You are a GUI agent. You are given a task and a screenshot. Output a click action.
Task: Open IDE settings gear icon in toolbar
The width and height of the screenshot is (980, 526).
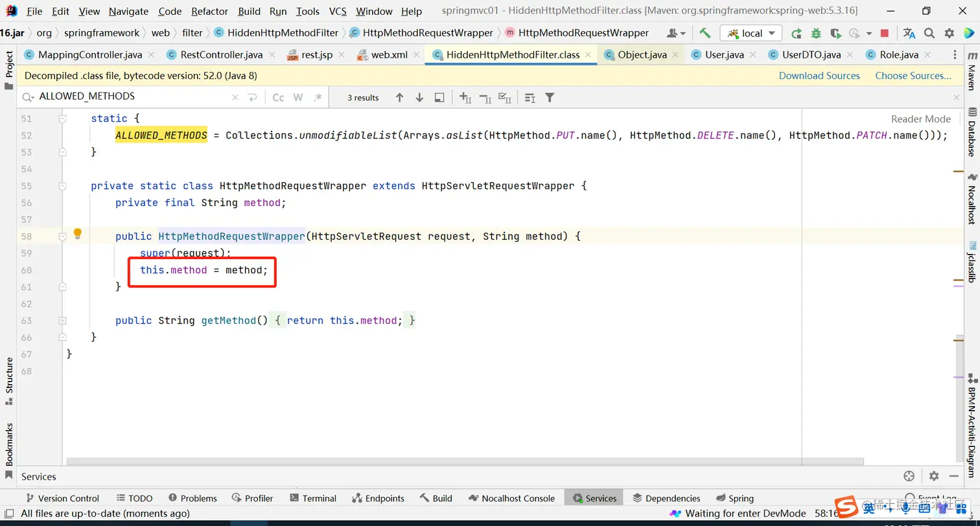[949, 33]
